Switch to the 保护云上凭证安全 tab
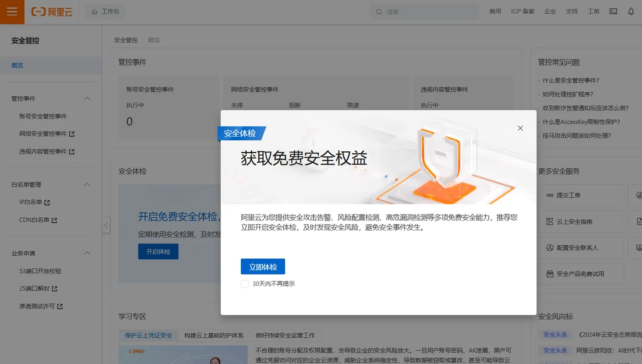 click(x=149, y=336)
